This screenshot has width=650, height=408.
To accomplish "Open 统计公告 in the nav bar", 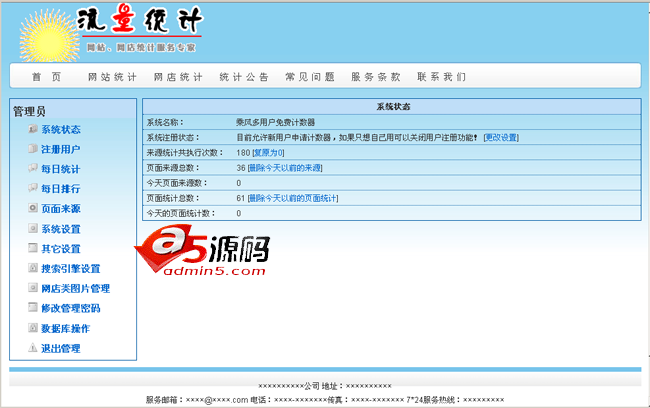I will (244, 77).
